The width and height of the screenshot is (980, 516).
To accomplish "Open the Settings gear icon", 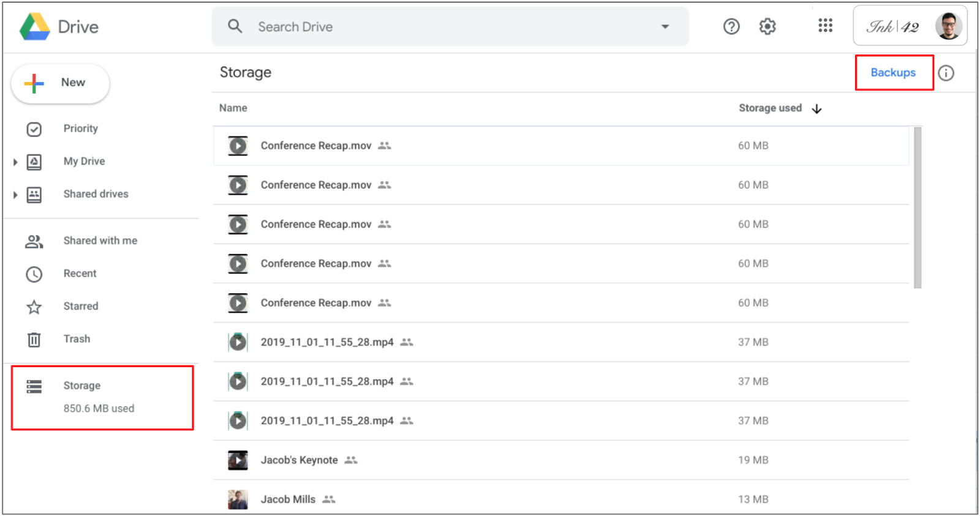I will pyautogui.click(x=767, y=26).
